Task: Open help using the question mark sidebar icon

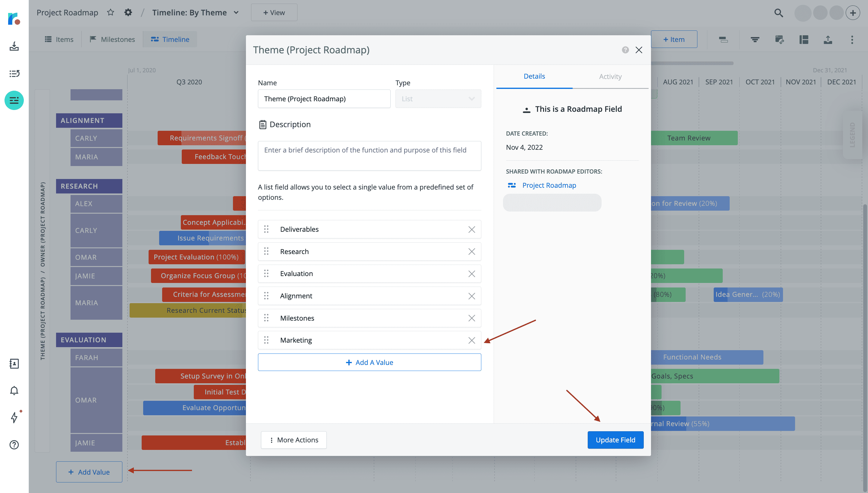Action: click(14, 445)
